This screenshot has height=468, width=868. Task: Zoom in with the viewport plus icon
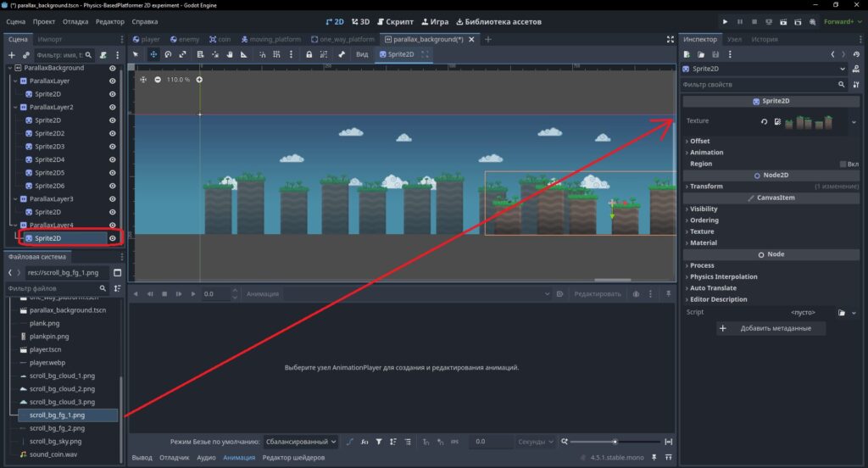tap(199, 80)
